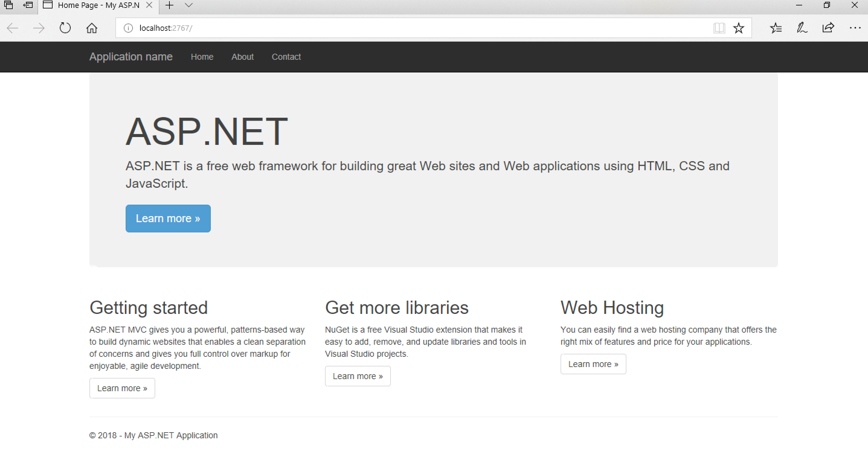
Task: Set tabs aside icon
Action: [x=27, y=5]
